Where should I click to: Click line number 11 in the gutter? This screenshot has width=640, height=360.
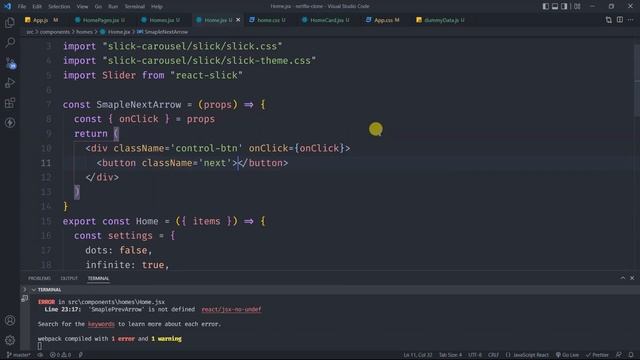pos(46,163)
